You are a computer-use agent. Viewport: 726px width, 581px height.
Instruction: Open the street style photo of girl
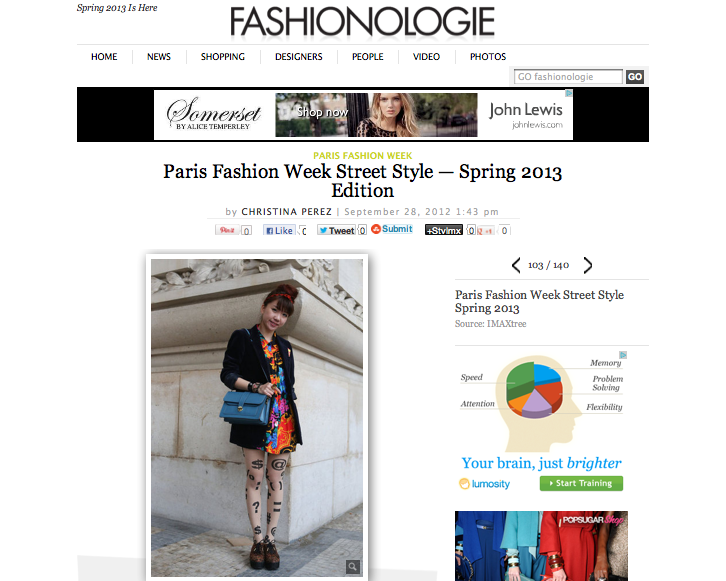tap(257, 418)
